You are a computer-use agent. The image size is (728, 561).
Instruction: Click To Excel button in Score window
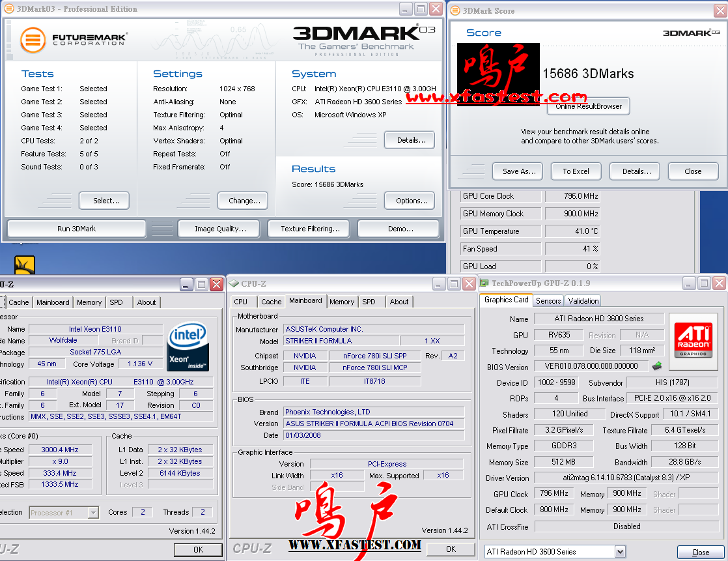(x=576, y=171)
